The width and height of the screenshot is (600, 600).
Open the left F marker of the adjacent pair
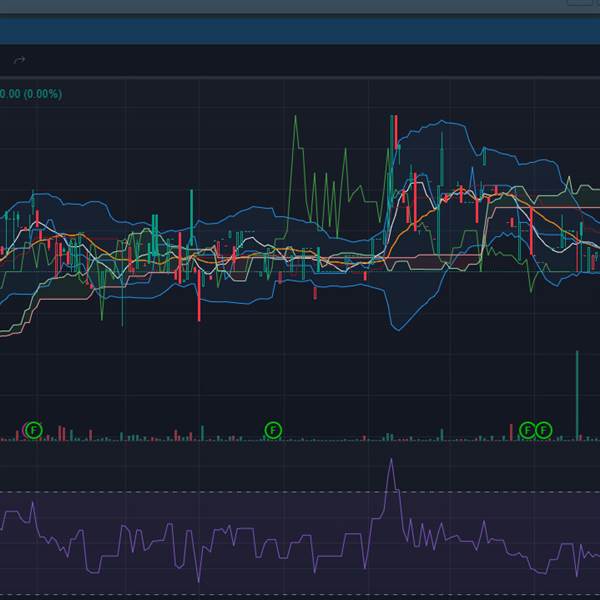pyautogui.click(x=527, y=430)
